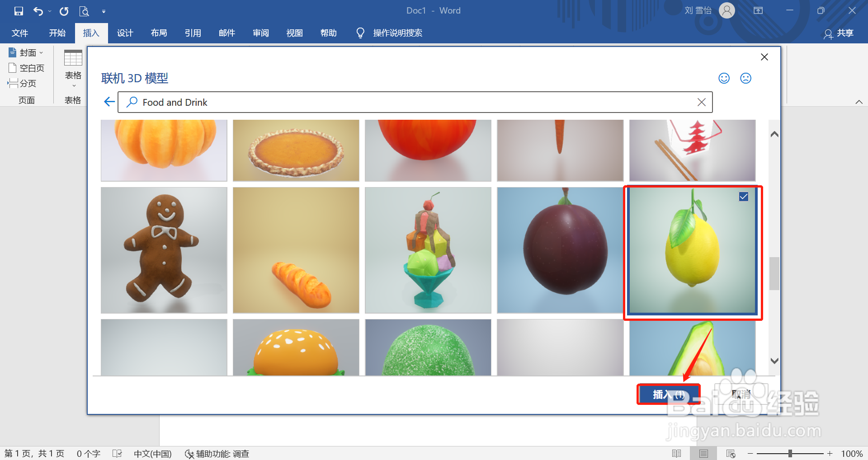Redo using the repeat icon
This screenshot has width=868, height=460.
click(63, 11)
